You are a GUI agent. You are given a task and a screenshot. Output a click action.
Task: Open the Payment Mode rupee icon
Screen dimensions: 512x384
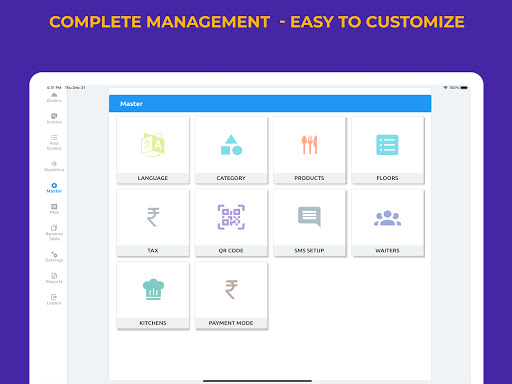point(231,289)
